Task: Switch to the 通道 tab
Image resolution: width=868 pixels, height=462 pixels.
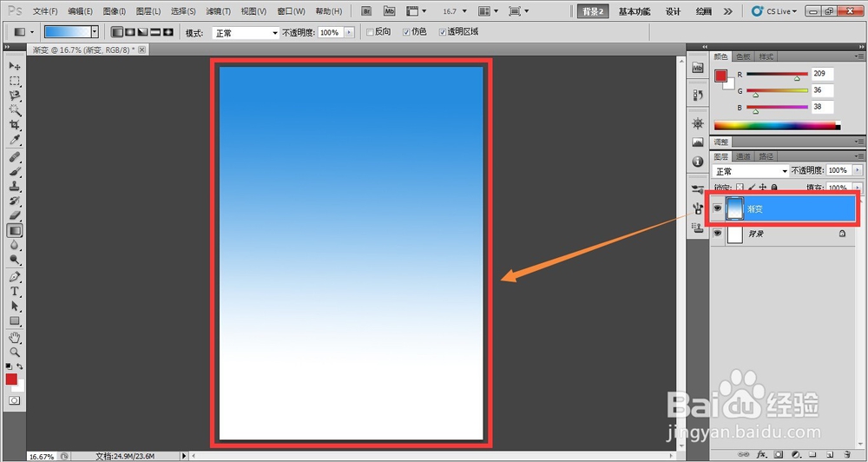Action: pyautogui.click(x=743, y=156)
